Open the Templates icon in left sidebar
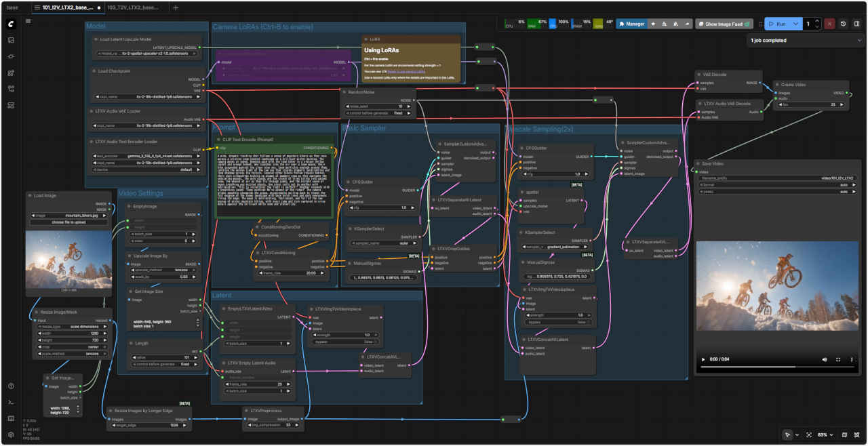The width and height of the screenshot is (868, 446). click(11, 106)
